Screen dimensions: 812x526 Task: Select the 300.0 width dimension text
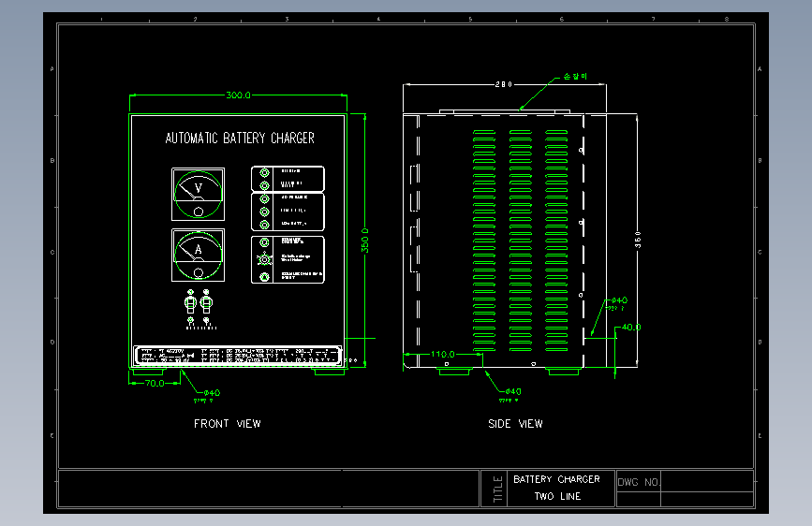click(238, 95)
